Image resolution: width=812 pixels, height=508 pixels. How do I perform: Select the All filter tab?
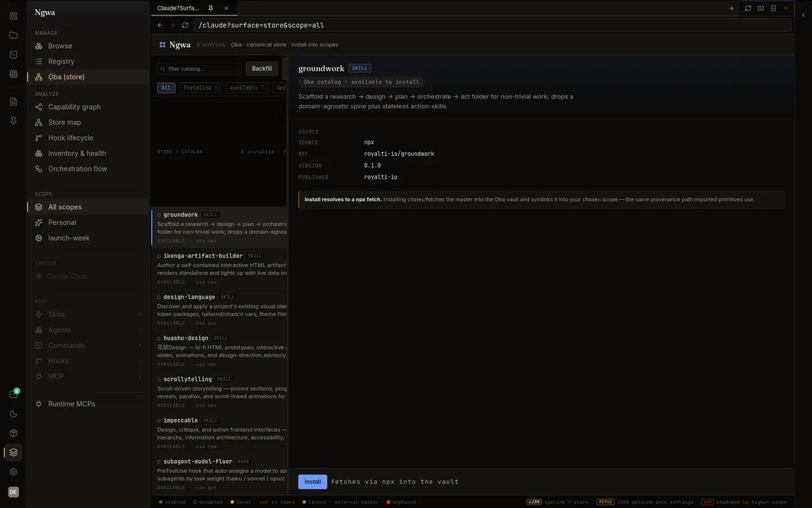pos(166,88)
